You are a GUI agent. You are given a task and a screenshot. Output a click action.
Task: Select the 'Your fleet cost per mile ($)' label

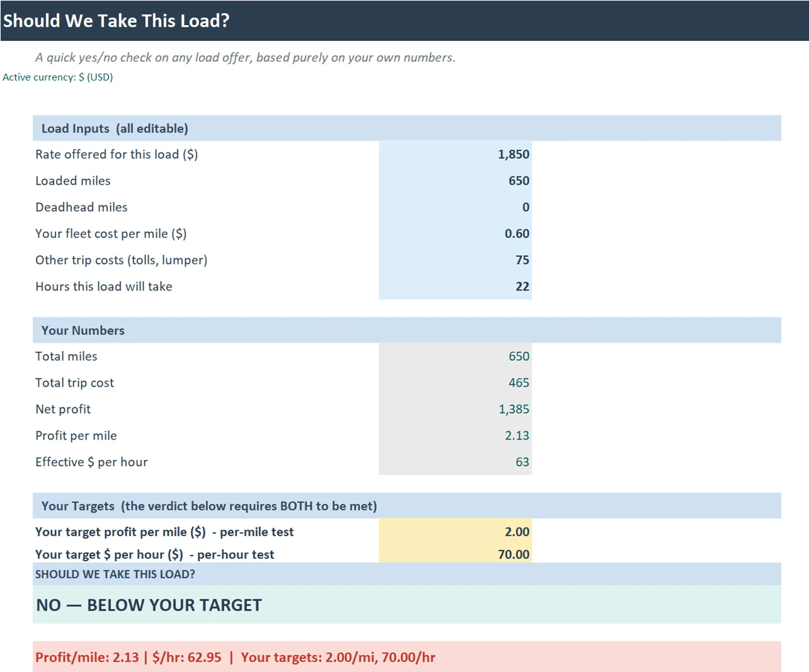click(111, 234)
